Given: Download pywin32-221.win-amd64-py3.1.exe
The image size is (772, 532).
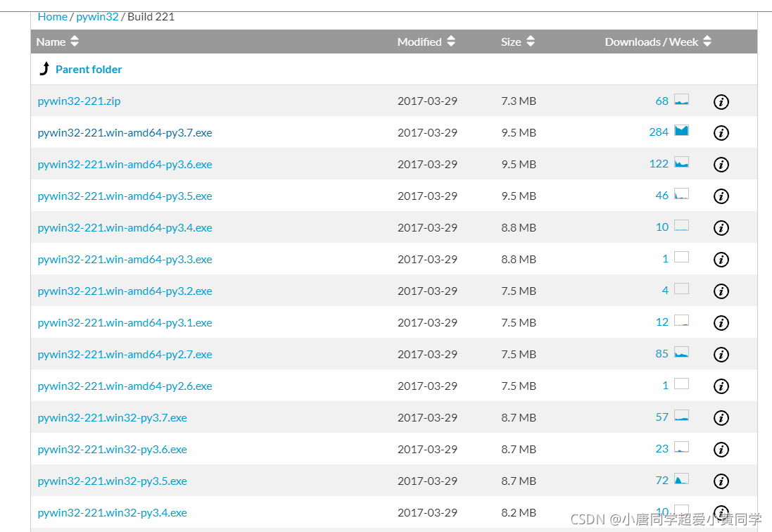Looking at the screenshot, I should coord(125,323).
